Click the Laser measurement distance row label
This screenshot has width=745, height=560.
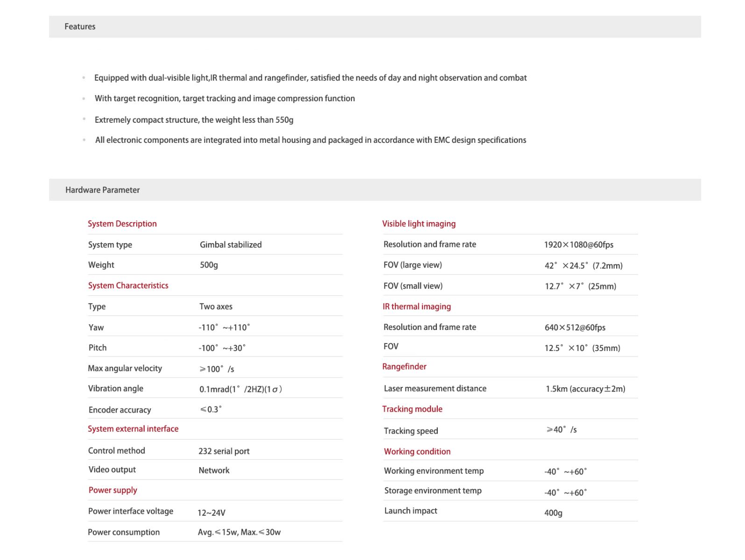(x=435, y=388)
